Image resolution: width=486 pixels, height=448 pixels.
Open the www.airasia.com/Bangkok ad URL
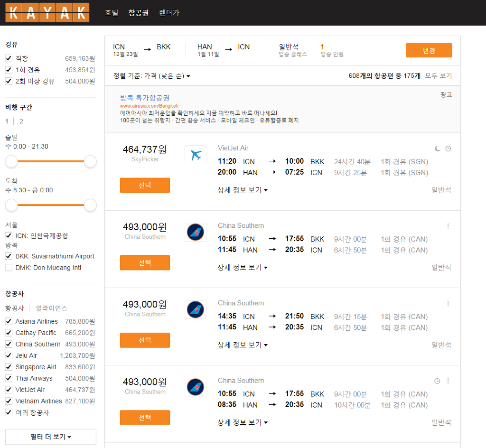coord(149,106)
